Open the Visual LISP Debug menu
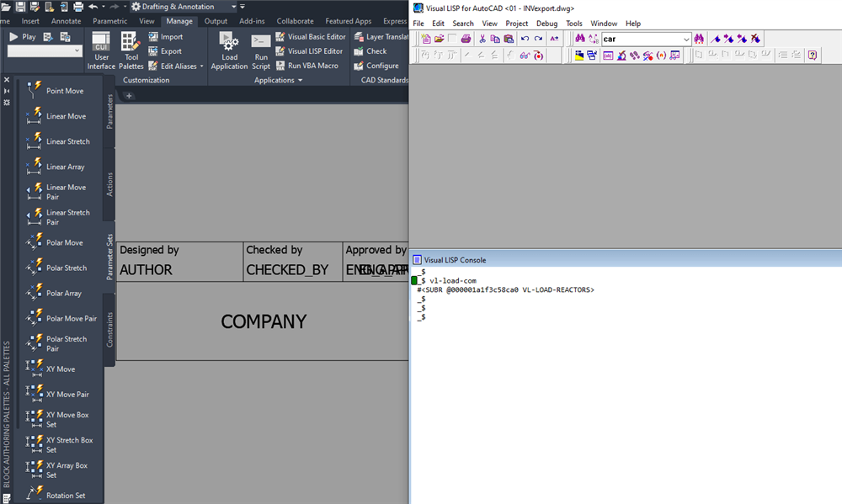 [x=546, y=23]
